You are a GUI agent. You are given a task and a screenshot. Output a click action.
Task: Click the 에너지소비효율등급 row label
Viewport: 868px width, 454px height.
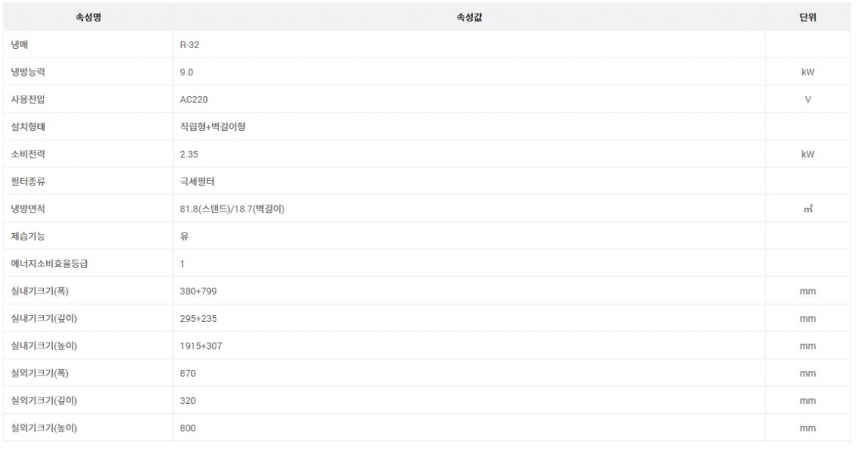(50, 264)
